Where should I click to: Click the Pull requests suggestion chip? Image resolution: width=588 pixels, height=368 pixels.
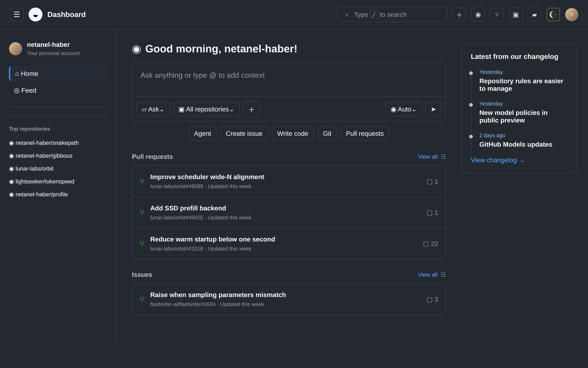coord(365,134)
